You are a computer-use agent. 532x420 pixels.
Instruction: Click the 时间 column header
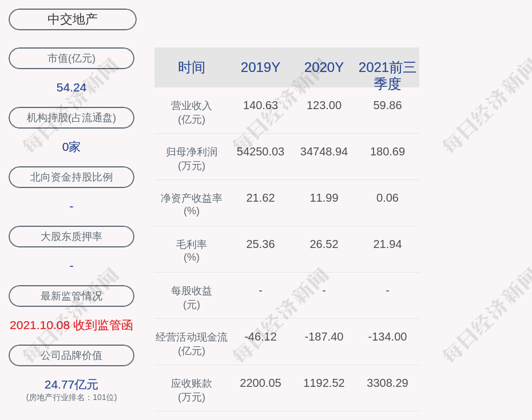pyautogui.click(x=192, y=67)
